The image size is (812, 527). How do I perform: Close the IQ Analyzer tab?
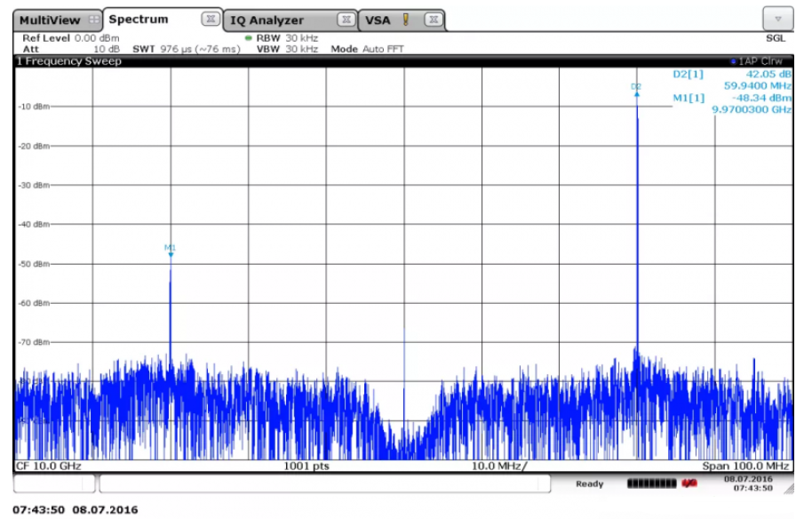346,20
